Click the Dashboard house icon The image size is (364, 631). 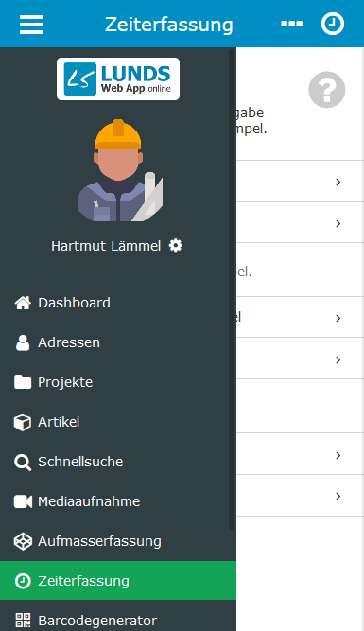(23, 303)
